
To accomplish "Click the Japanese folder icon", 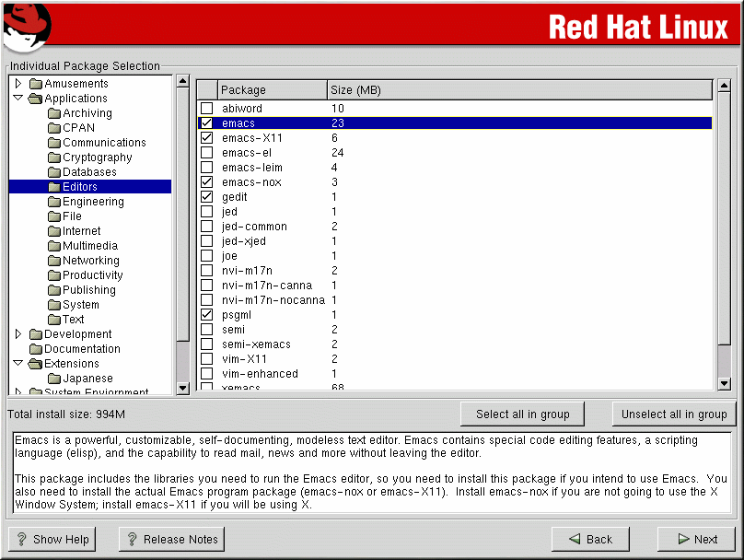I will [x=54, y=379].
